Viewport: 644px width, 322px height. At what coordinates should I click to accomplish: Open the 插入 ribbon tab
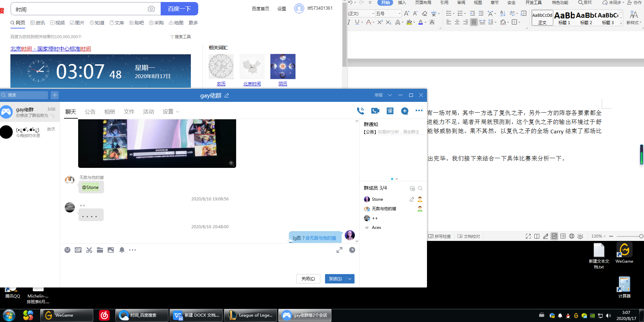click(402, 3)
